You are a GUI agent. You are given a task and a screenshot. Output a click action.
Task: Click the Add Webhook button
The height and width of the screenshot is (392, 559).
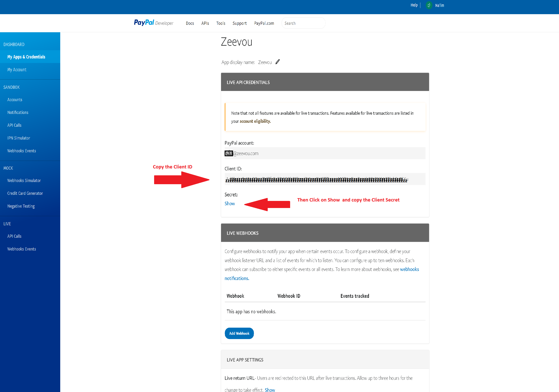[x=239, y=333]
